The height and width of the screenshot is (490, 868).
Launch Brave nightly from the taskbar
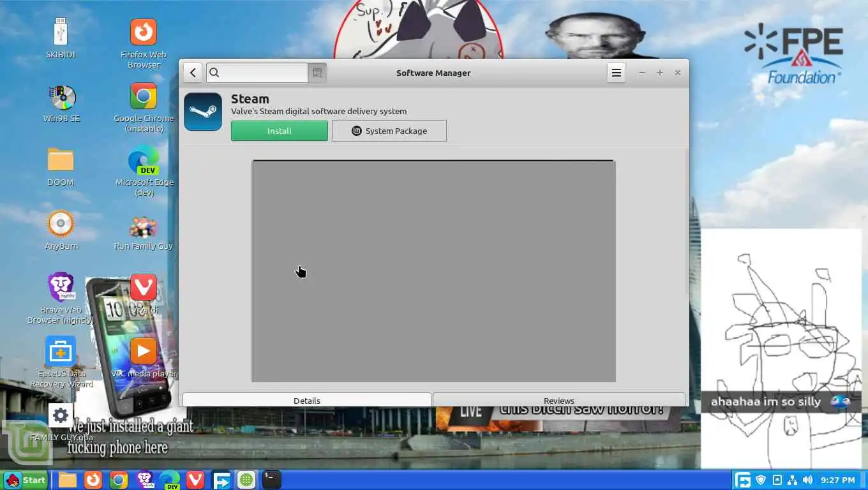tap(145, 480)
